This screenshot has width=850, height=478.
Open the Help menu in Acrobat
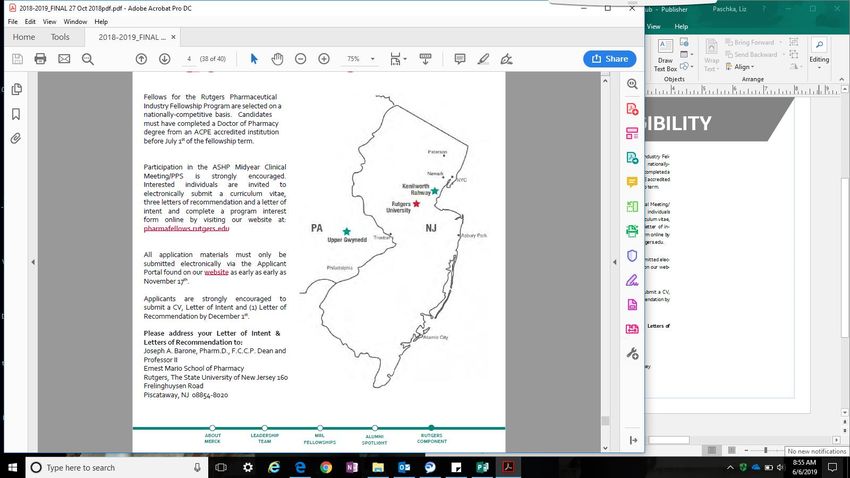(101, 22)
